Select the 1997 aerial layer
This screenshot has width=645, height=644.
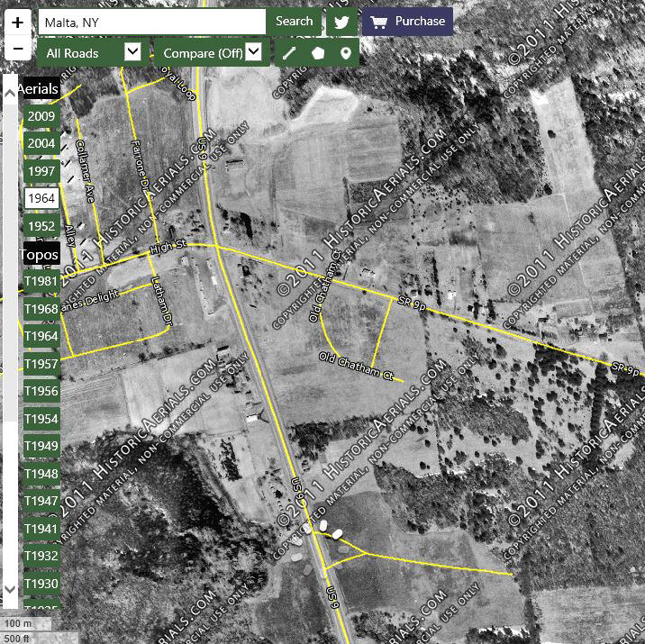(x=41, y=171)
